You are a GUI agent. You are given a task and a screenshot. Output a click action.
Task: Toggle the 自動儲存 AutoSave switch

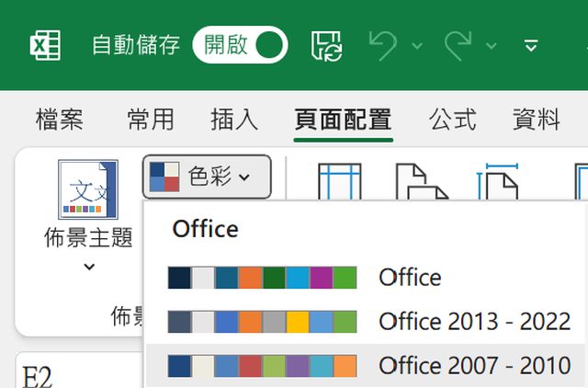pyautogui.click(x=240, y=45)
